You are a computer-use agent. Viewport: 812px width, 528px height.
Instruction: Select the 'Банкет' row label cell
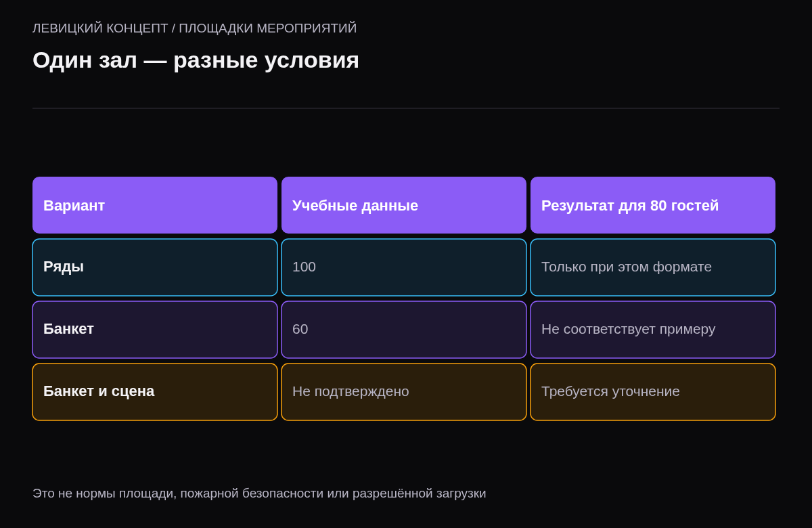[155, 330]
